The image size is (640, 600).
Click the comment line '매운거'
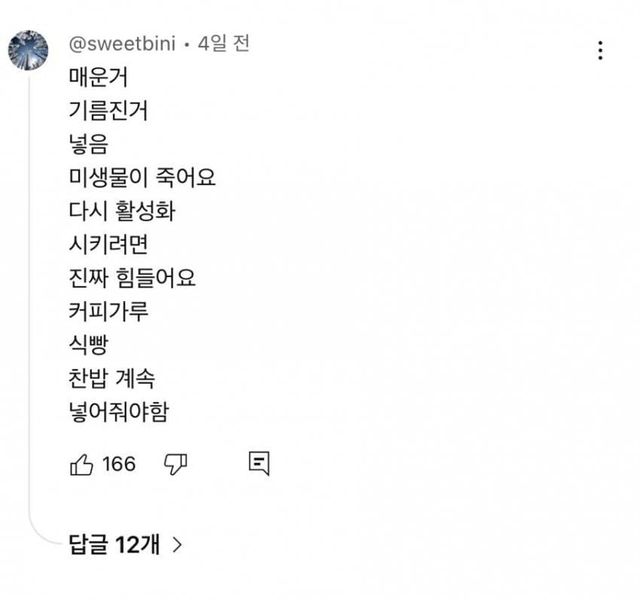click(x=99, y=76)
